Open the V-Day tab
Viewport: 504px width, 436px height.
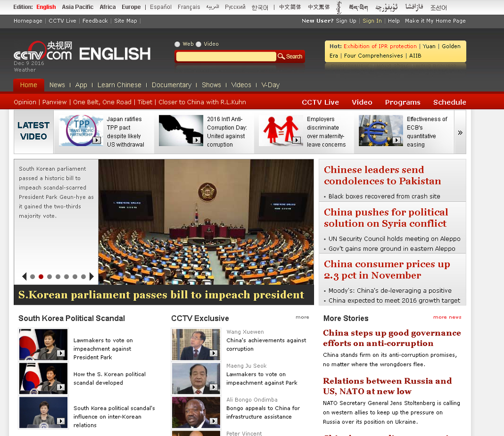tap(270, 85)
